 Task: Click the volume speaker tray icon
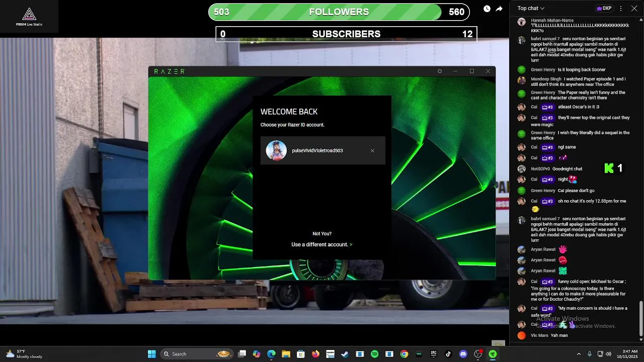pos(609,354)
